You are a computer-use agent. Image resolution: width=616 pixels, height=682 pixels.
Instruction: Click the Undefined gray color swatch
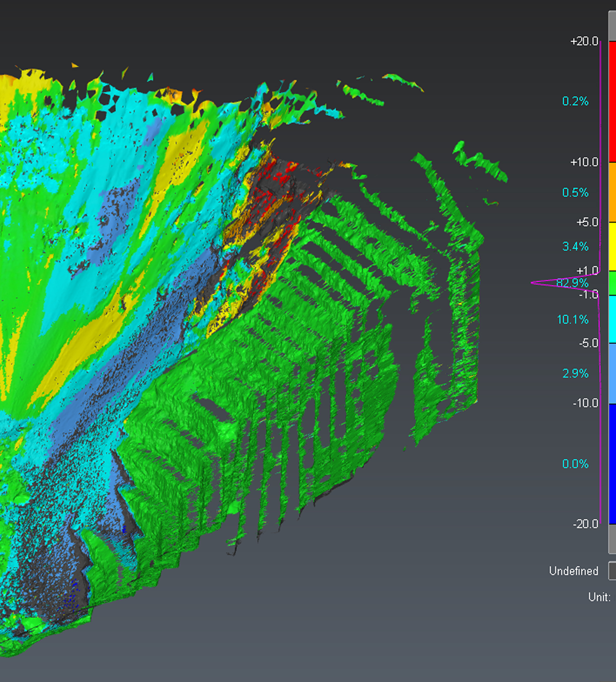pos(612,571)
